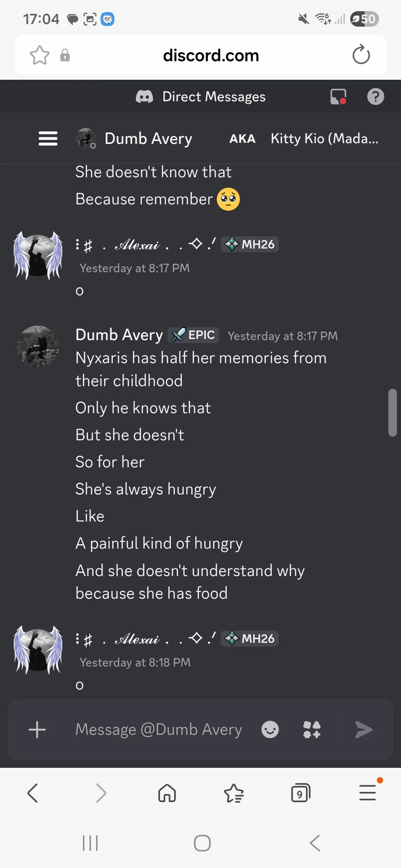This screenshot has height=868, width=401.
Task: Open Dumb Avery's avatar in message
Action: 38,346
